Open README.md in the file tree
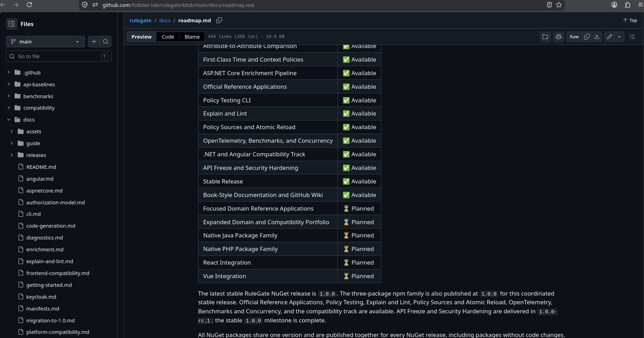This screenshot has height=338, width=644. click(x=41, y=167)
